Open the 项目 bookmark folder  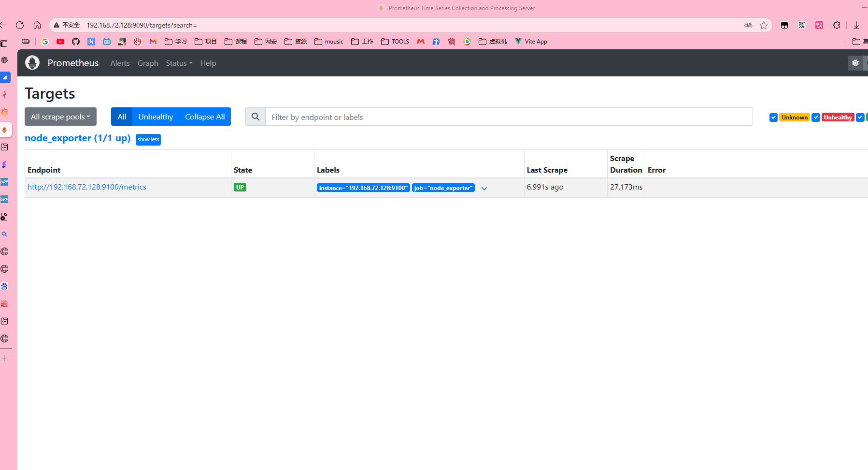tap(206, 42)
